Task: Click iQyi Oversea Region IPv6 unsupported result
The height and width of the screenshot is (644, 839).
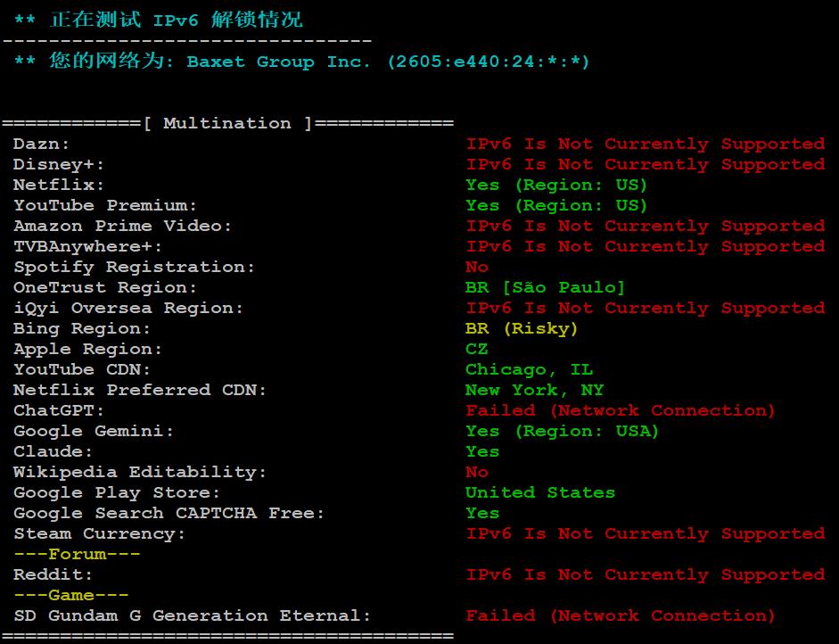Action: 646,309
